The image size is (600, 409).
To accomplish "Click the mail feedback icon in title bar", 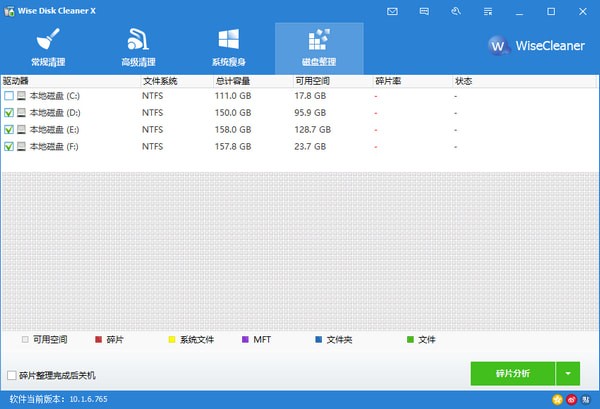I will pos(392,11).
